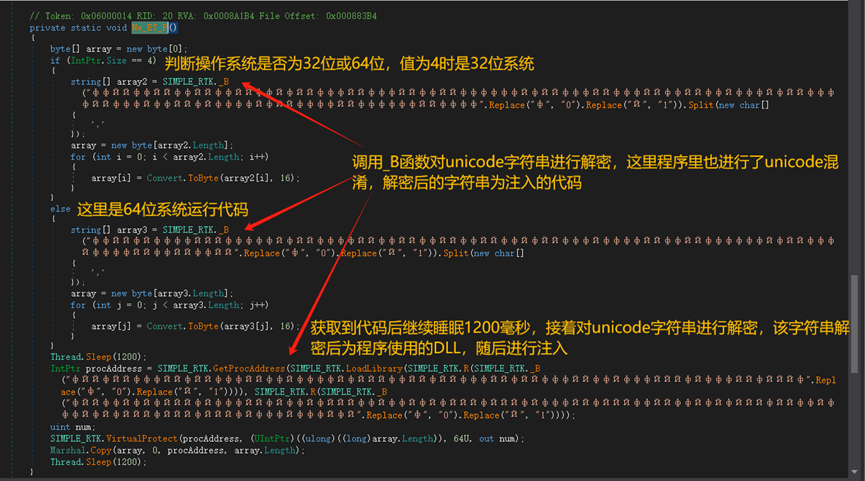The image size is (865, 481).
Task: Click UIntPtr cast in the VirtualProtect line
Action: click(x=271, y=439)
